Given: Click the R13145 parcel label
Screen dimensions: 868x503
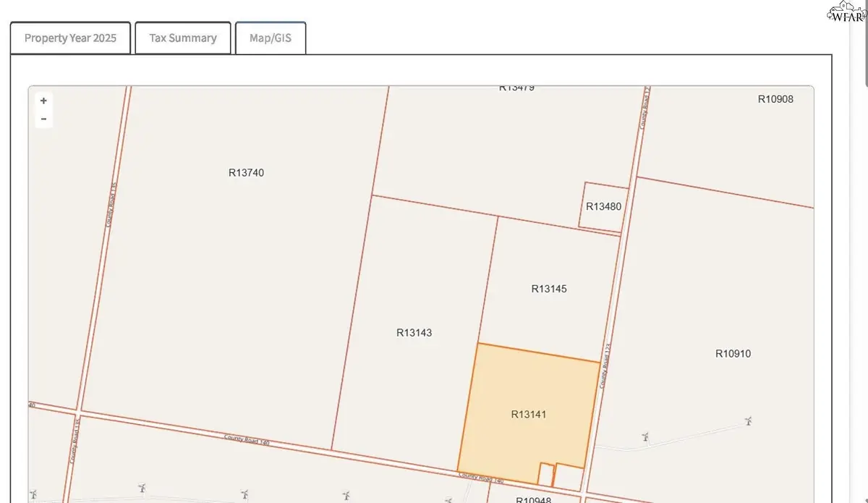Looking at the screenshot, I should 548,288.
